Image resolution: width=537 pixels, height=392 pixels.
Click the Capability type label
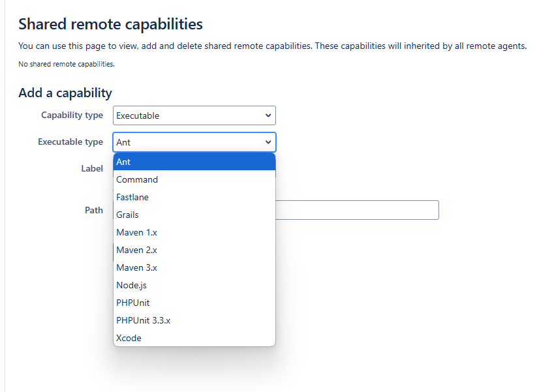pyautogui.click(x=72, y=115)
